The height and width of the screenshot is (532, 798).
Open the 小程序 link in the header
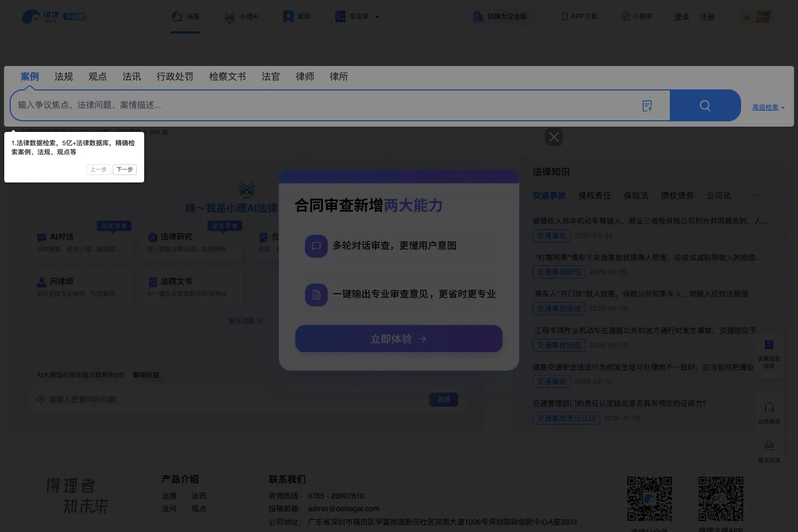point(637,16)
